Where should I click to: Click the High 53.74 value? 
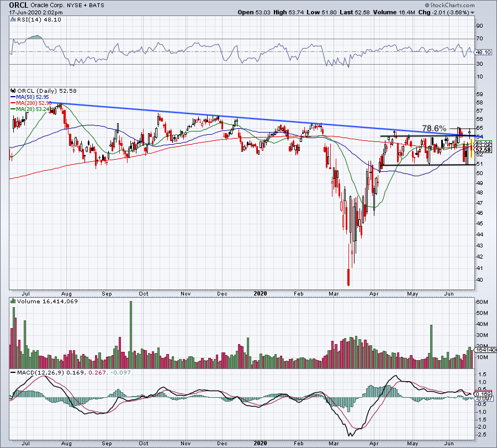point(288,12)
